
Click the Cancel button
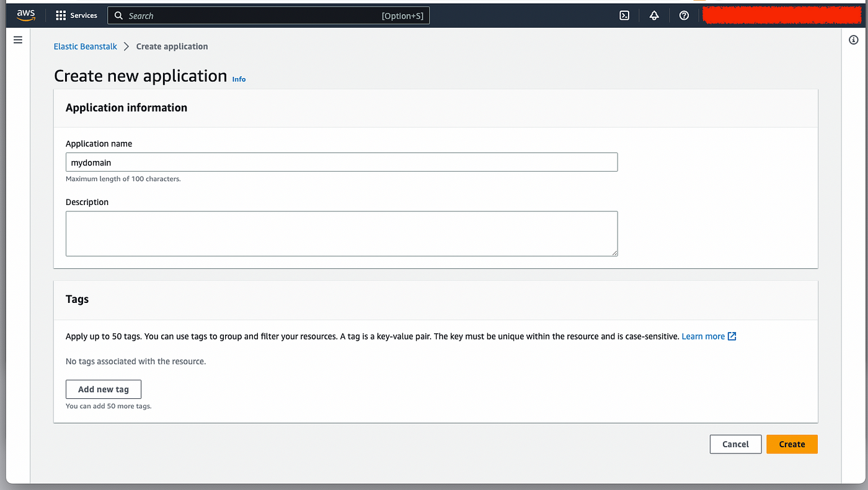pyautogui.click(x=735, y=444)
